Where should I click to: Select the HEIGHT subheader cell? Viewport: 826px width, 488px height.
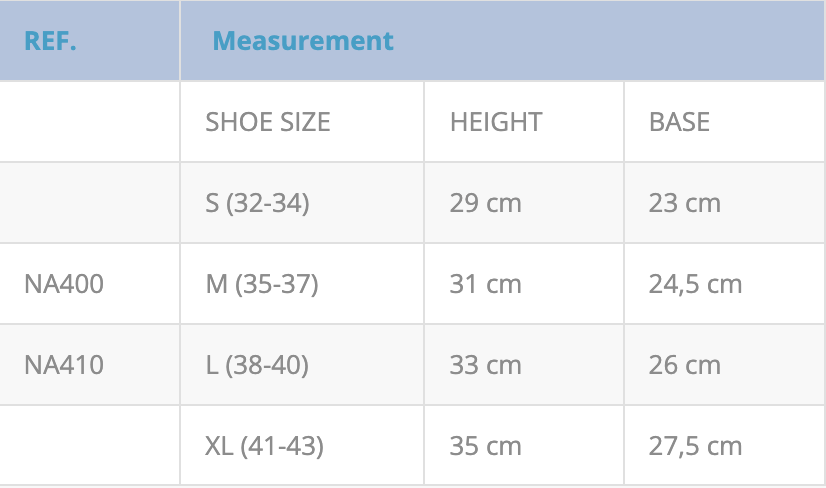coord(496,122)
